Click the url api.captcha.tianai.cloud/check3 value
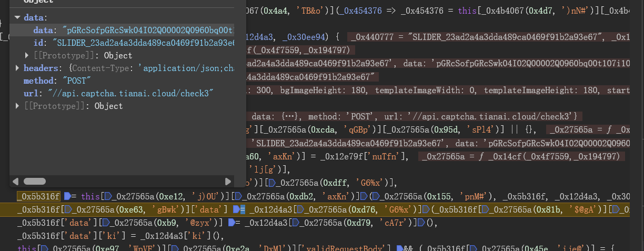Viewport: 644px width, 251px height. point(126,93)
